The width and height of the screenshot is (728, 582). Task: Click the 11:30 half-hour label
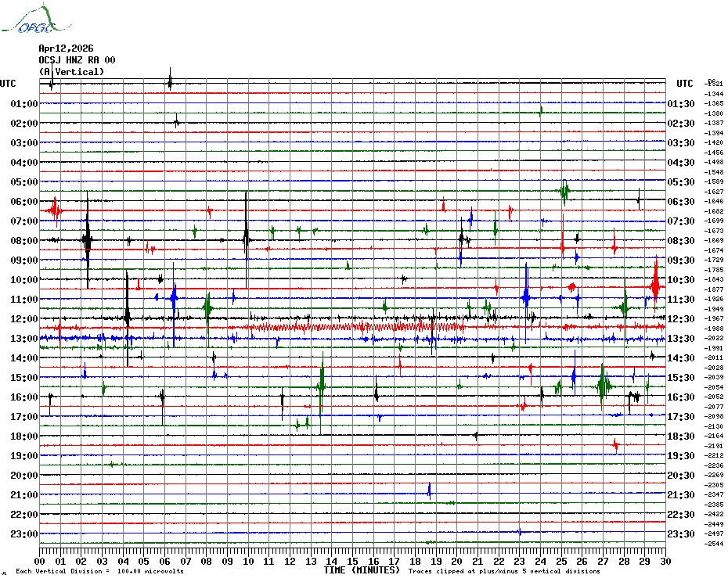point(681,300)
